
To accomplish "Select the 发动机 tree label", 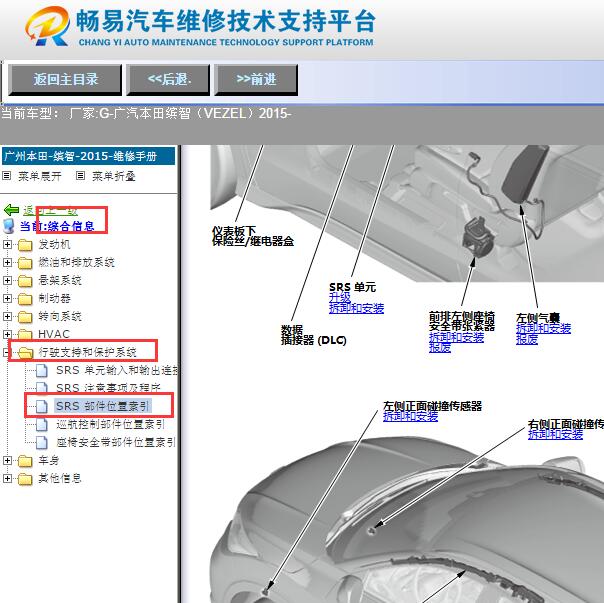I will coord(54,244).
